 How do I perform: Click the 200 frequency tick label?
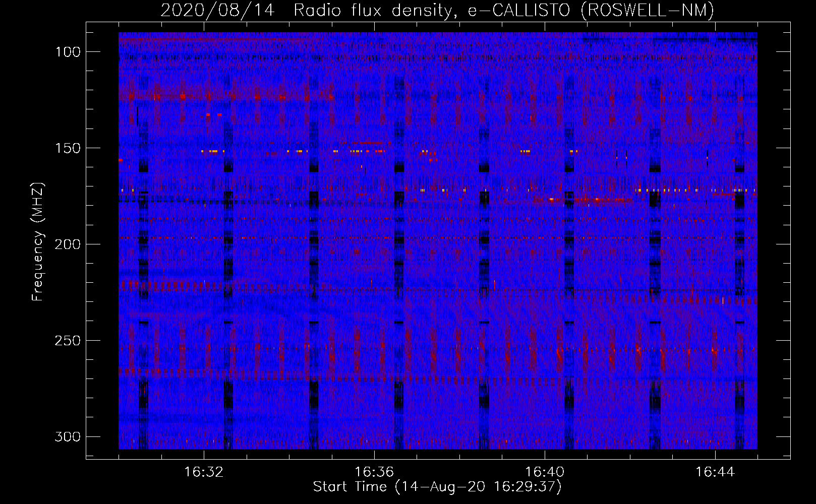[68, 244]
